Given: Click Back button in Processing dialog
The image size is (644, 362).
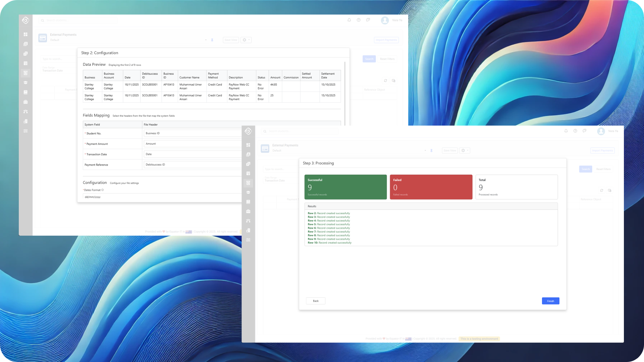Looking at the screenshot, I should tap(316, 301).
